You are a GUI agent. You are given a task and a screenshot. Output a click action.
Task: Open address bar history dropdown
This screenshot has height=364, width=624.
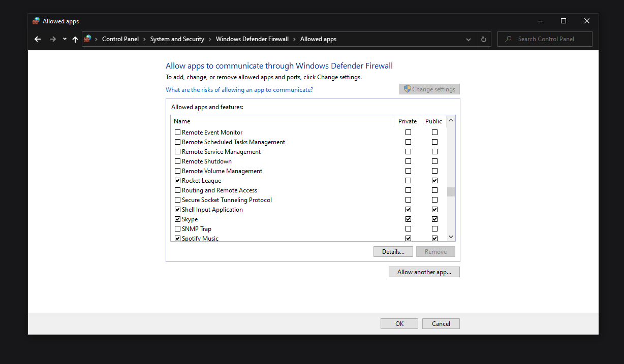pyautogui.click(x=468, y=39)
